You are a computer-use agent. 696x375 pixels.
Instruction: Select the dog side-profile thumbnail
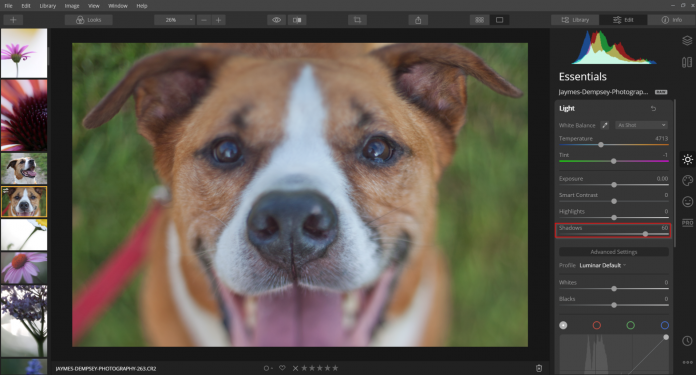(x=24, y=168)
